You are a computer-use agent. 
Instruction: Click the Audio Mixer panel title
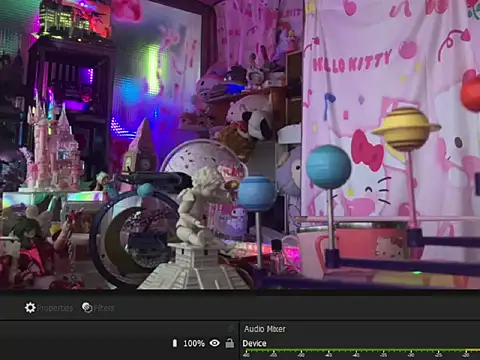click(265, 329)
